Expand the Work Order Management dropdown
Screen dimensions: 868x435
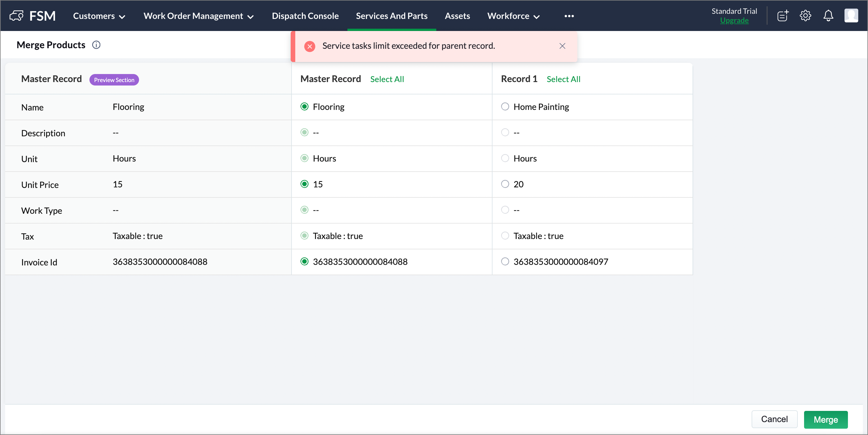pos(198,16)
